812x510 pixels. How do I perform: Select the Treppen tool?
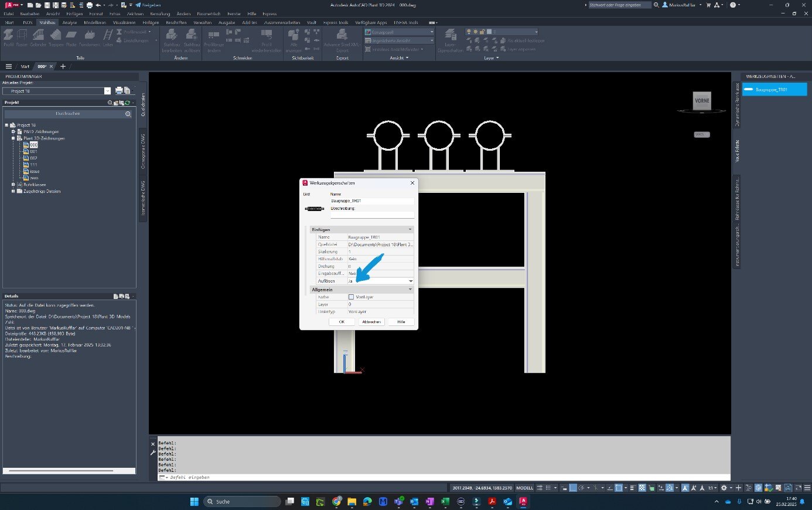tap(56, 38)
